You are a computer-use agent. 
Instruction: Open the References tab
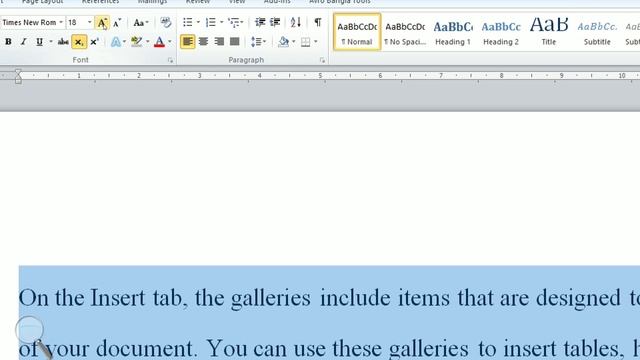pyautogui.click(x=100, y=2)
